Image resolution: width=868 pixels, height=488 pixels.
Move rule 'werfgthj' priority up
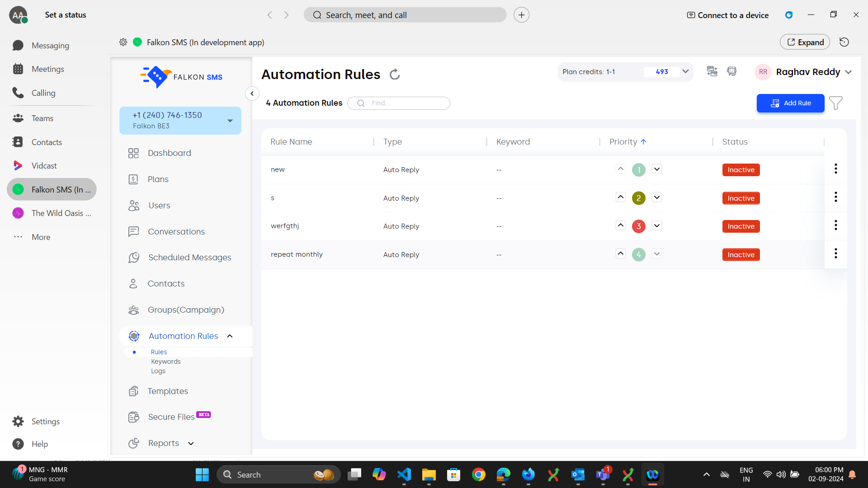(620, 225)
